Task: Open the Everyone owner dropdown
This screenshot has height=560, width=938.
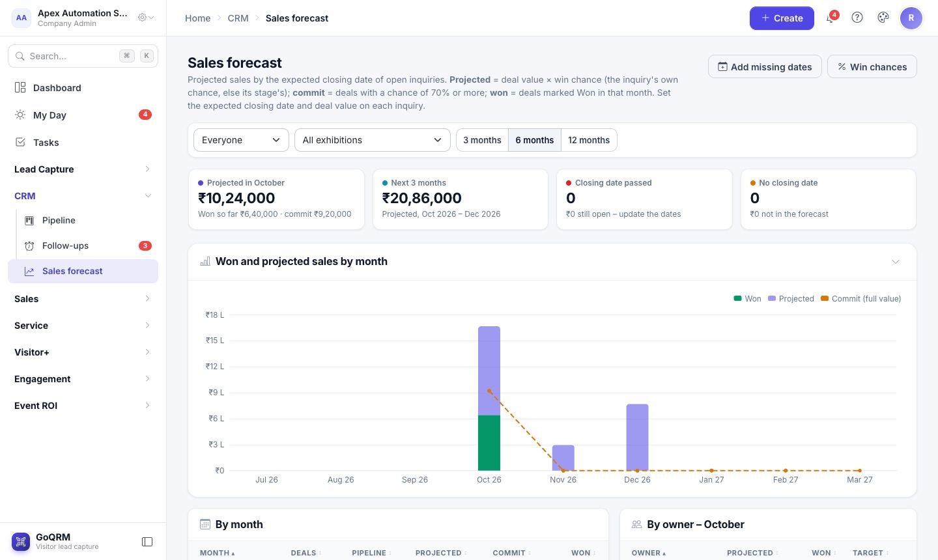Action: 241,140
